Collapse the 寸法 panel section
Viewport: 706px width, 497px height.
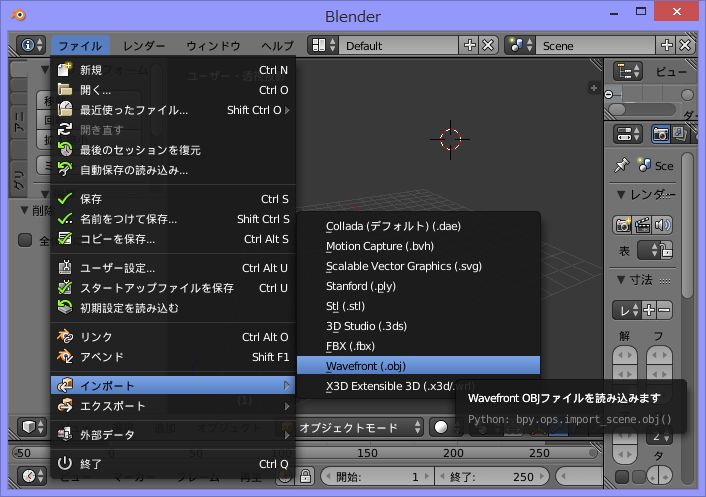pos(621,281)
